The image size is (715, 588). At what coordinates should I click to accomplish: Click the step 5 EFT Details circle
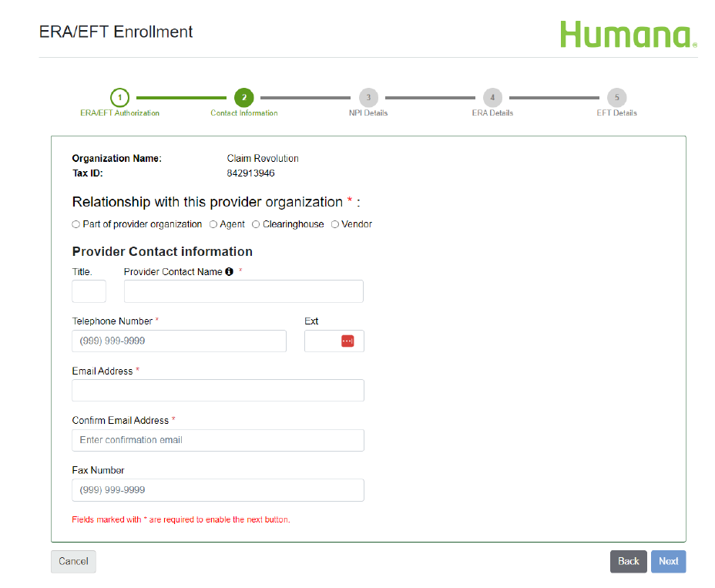coord(616,98)
